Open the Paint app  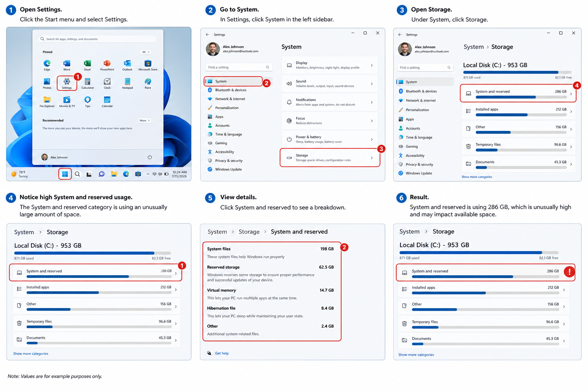click(x=148, y=83)
